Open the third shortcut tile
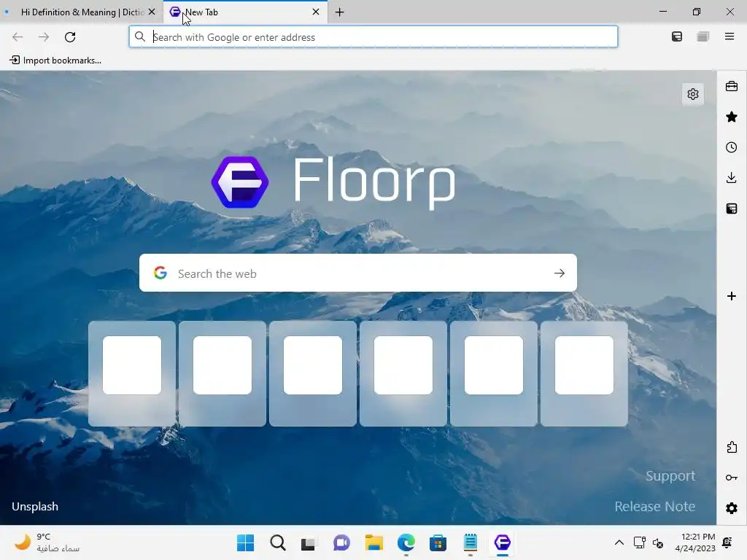Viewport: 747px width, 560px height. point(313,373)
